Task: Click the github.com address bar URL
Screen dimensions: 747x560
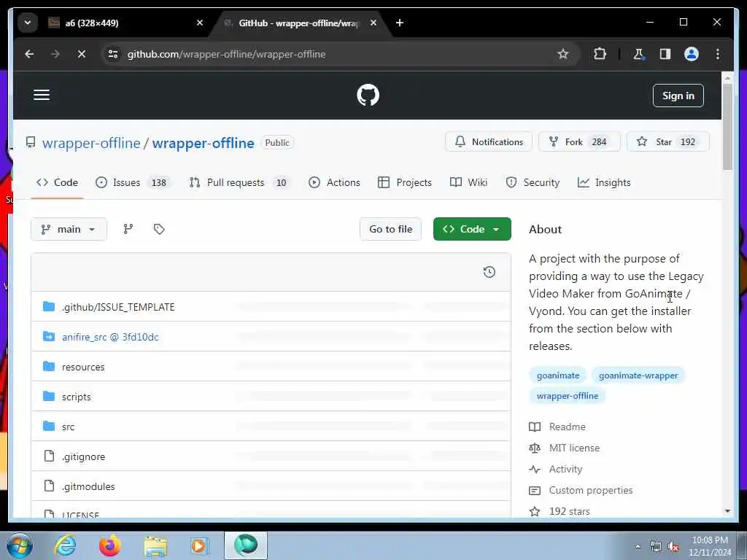Action: click(x=226, y=54)
